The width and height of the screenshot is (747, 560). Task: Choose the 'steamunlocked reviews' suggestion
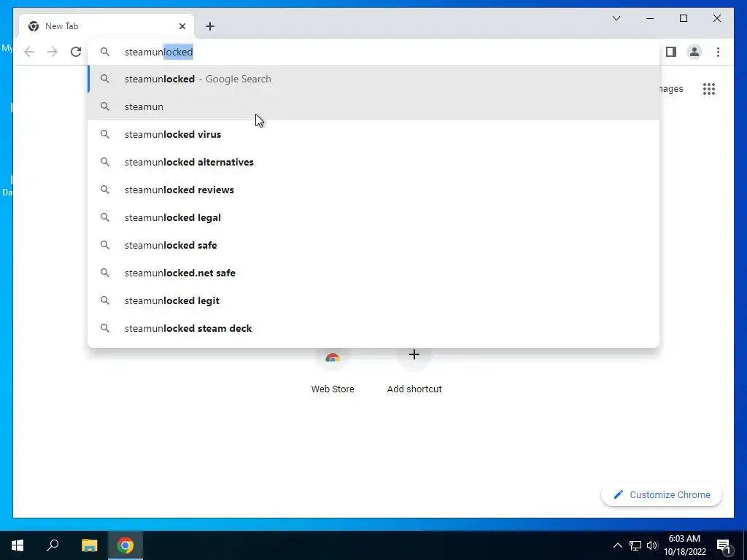pyautogui.click(x=374, y=190)
